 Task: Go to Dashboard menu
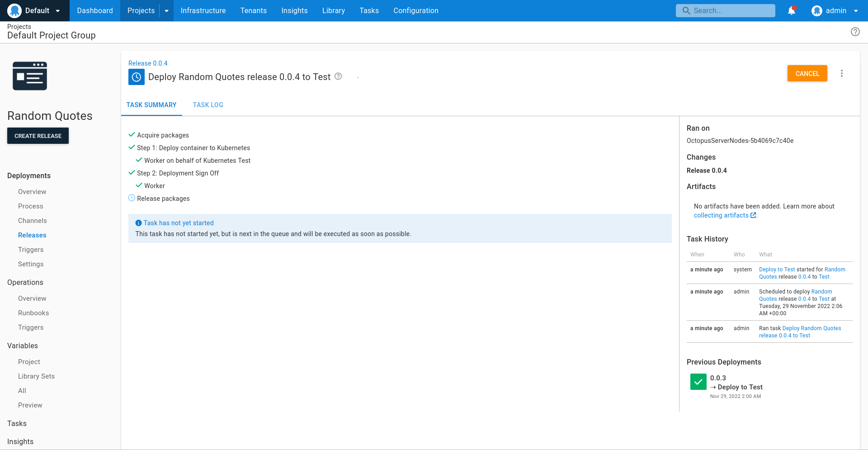[95, 10]
